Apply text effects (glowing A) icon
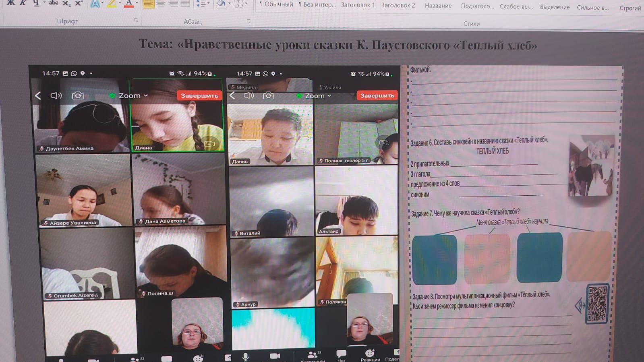The height and width of the screenshot is (362, 644). tap(95, 4)
